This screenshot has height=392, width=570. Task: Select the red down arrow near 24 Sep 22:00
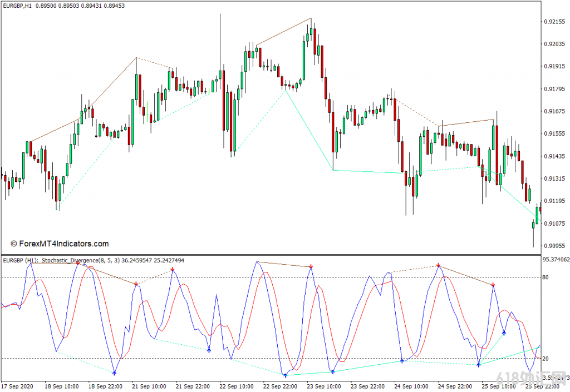click(x=439, y=266)
